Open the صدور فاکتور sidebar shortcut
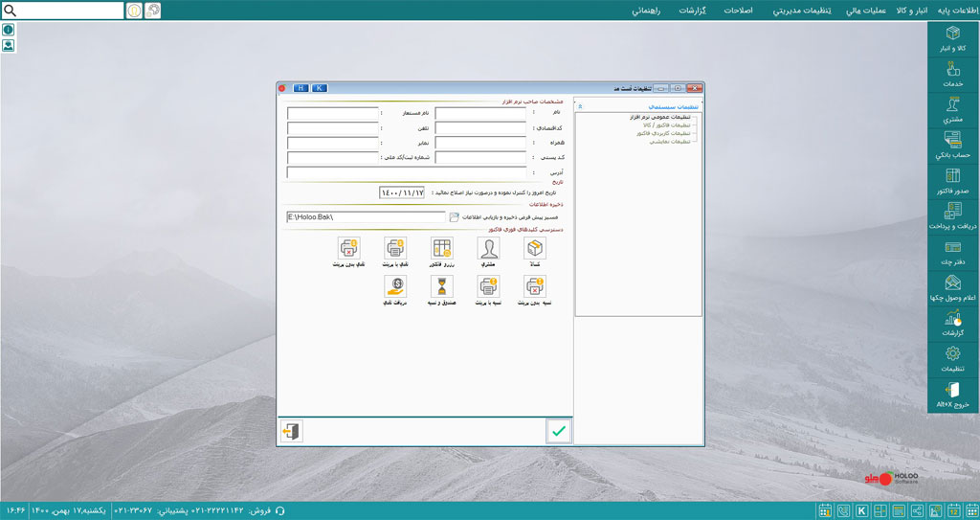The height and width of the screenshot is (520, 980). point(952,181)
